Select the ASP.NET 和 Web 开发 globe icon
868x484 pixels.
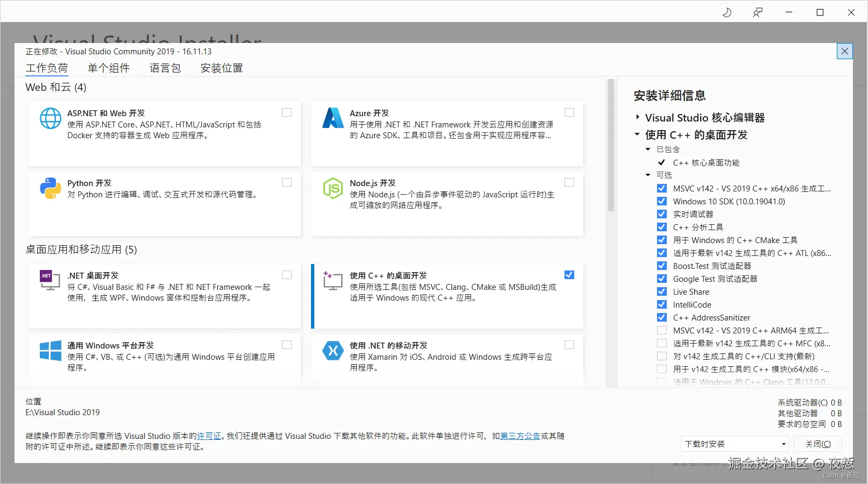click(x=50, y=118)
